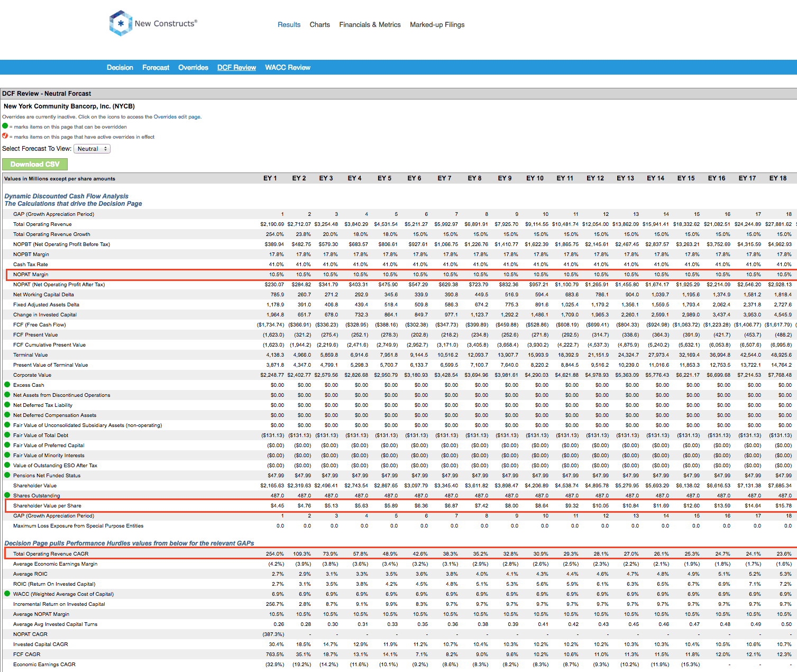Click the Total Operating Revenue CAGR label
Viewport: 797px width, 672px height.
[x=51, y=554]
